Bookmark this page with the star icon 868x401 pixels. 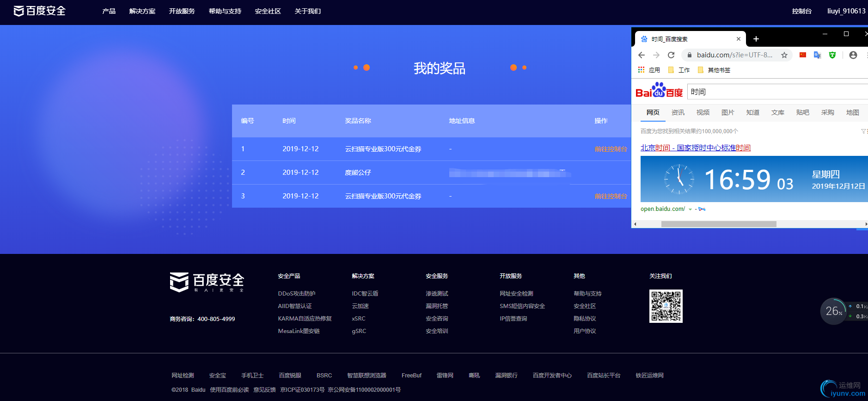[x=784, y=55]
